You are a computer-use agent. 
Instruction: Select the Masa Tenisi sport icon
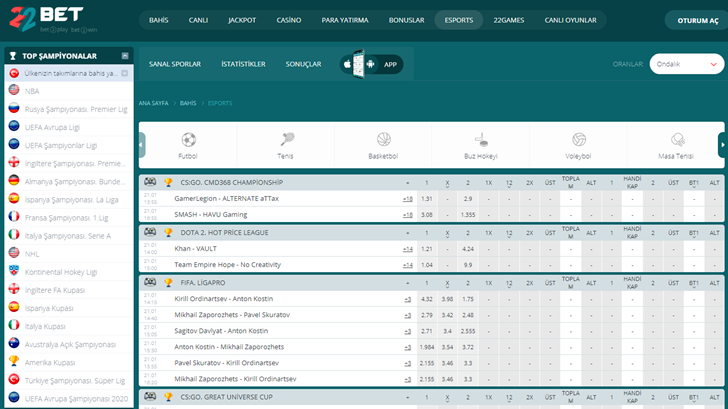677,139
